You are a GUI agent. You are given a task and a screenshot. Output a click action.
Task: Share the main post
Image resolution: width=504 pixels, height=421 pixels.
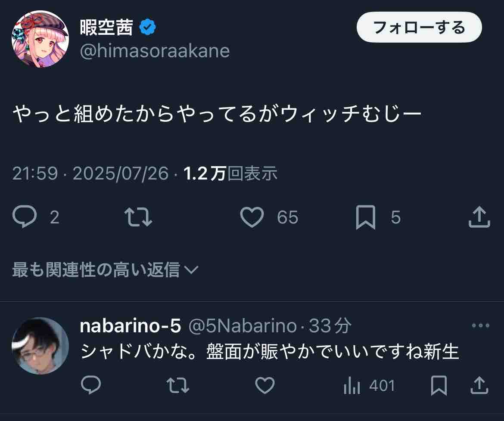(x=479, y=217)
